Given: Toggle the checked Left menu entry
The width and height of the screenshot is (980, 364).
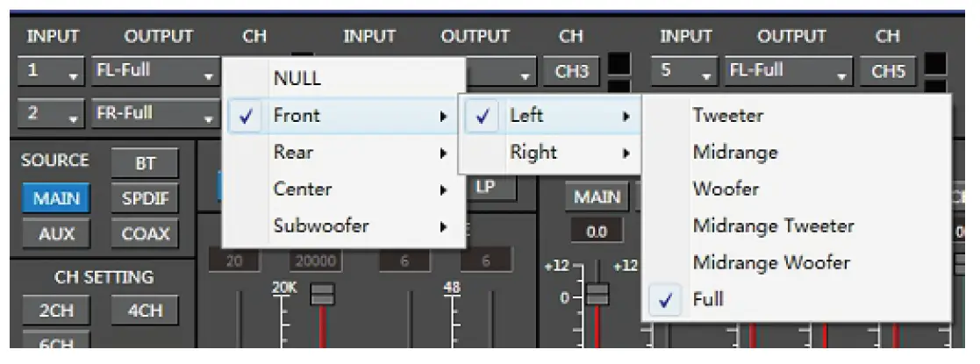Looking at the screenshot, I should [526, 115].
